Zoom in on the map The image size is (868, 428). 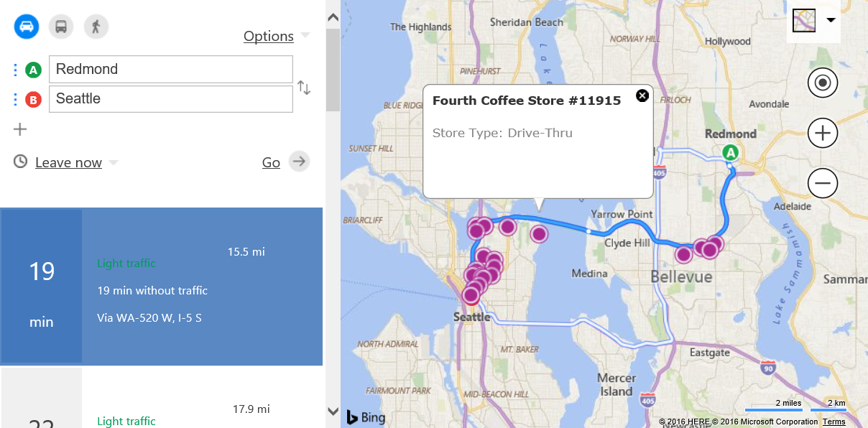[x=823, y=134]
